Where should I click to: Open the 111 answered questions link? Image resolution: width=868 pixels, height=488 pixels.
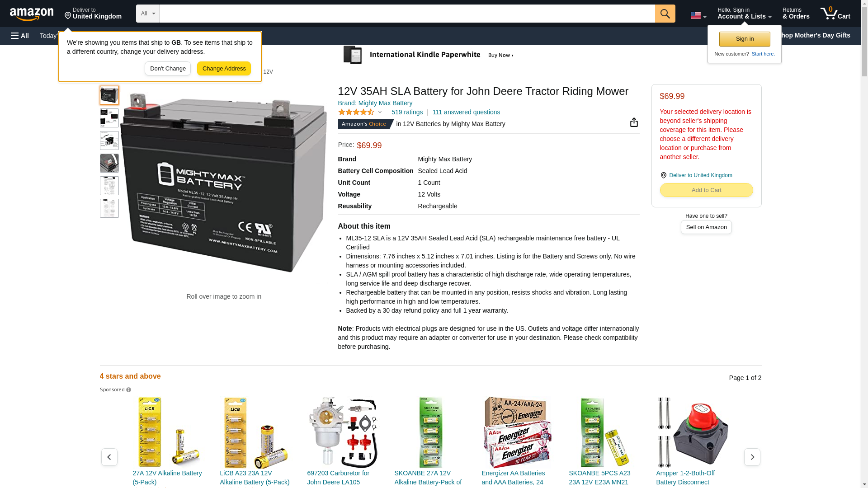click(466, 112)
